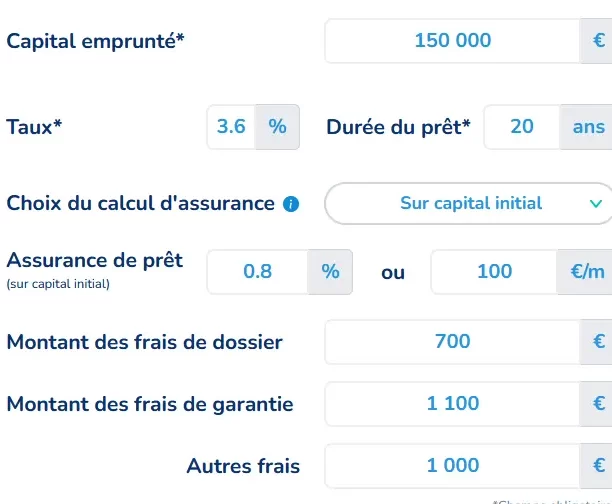
Task: Click the "ans" unit beside loan duration
Action: tap(588, 127)
